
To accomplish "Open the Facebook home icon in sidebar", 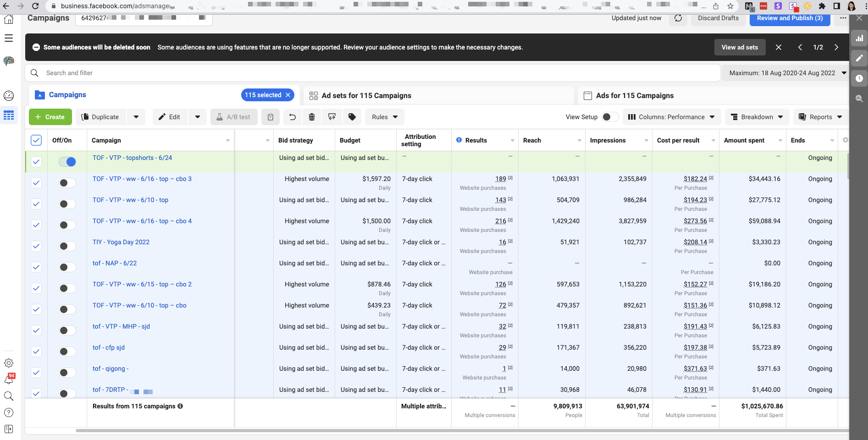I will pyautogui.click(x=9, y=19).
